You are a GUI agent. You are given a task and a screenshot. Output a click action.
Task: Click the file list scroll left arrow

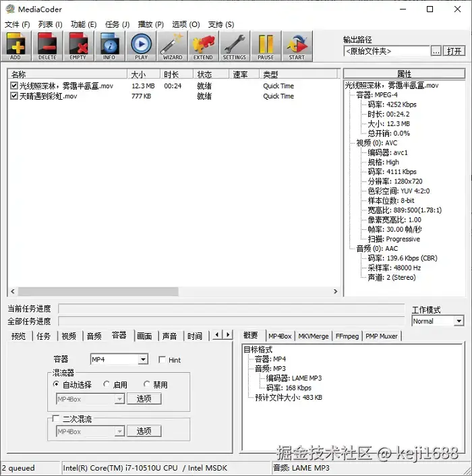click(13, 291)
